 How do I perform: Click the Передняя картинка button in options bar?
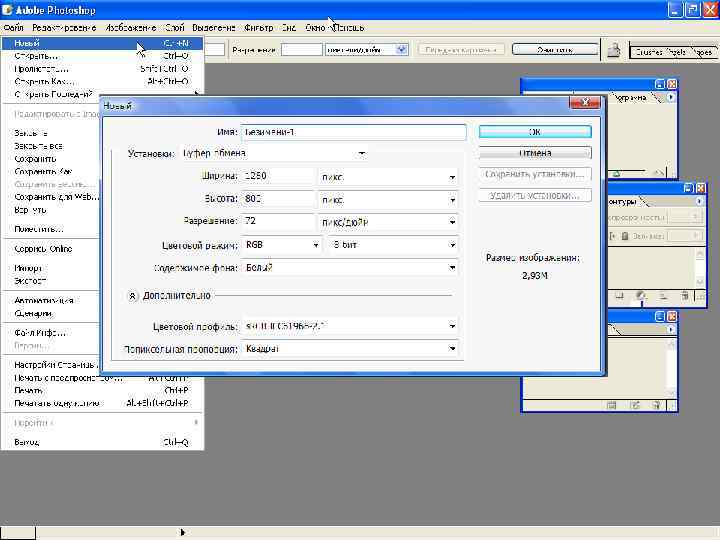coord(461,50)
